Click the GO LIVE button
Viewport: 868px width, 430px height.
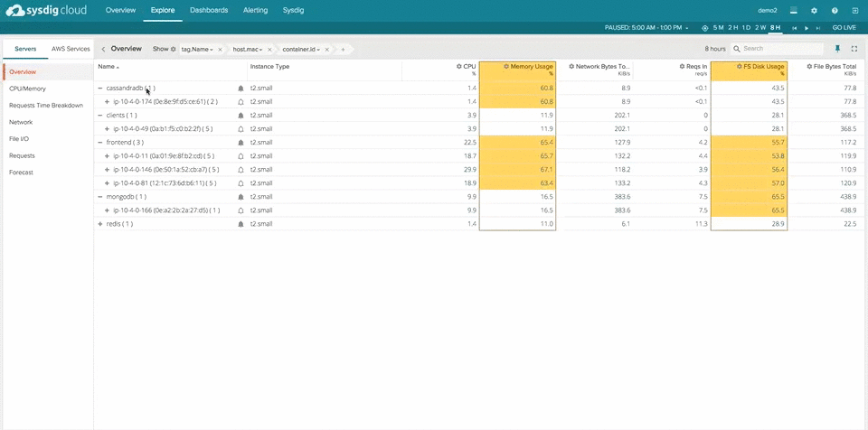(844, 28)
